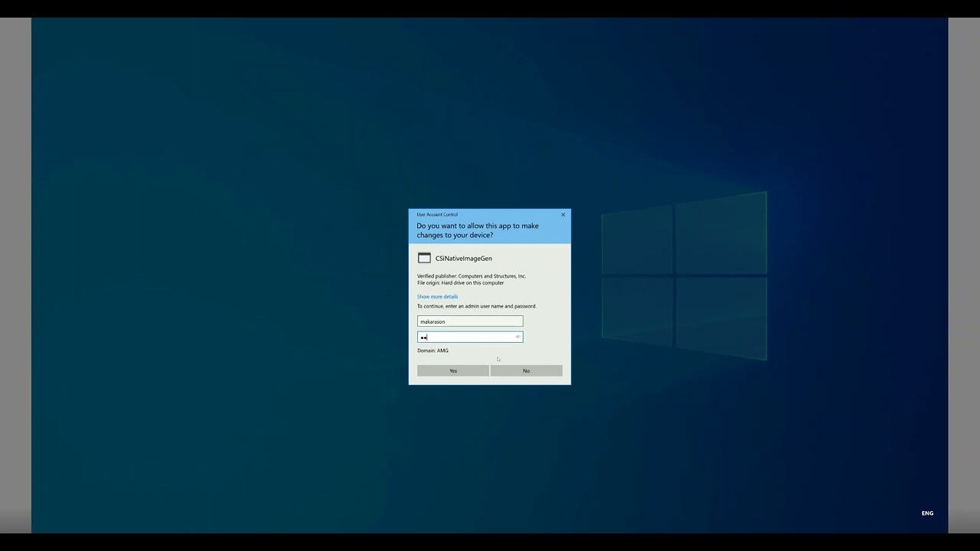Click the ENG language indicator
This screenshot has height=551, width=980.
[927, 513]
